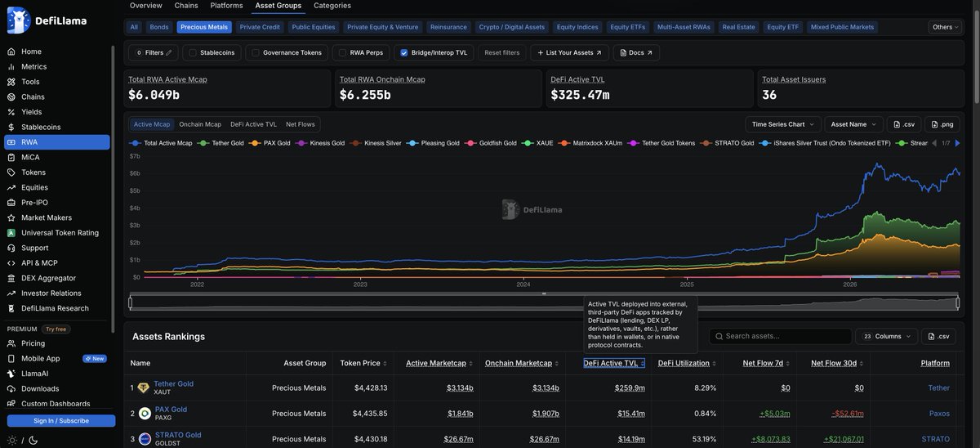The image size is (980, 448).
Task: Switch to dark theme moon icon
Action: (33, 440)
